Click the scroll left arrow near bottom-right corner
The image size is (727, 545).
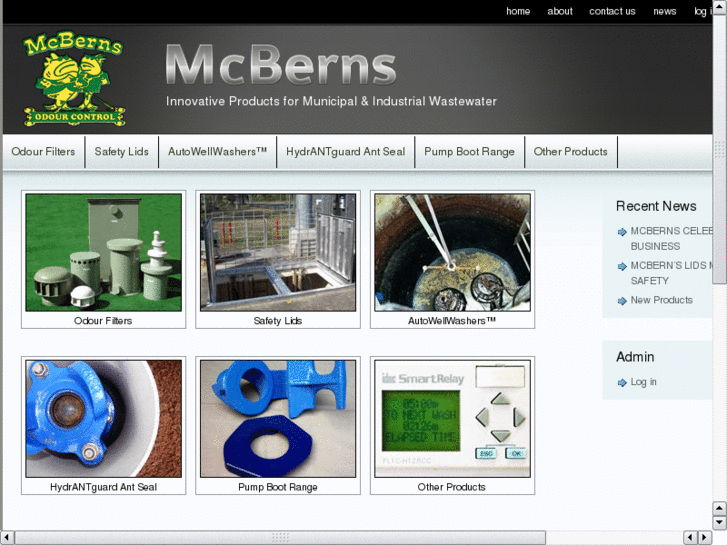point(690,538)
